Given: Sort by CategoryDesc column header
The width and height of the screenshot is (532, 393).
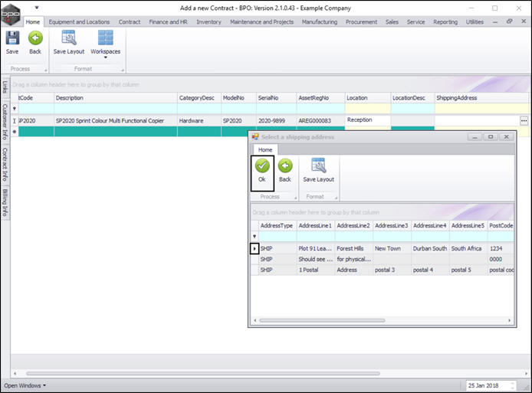Looking at the screenshot, I should coord(199,97).
